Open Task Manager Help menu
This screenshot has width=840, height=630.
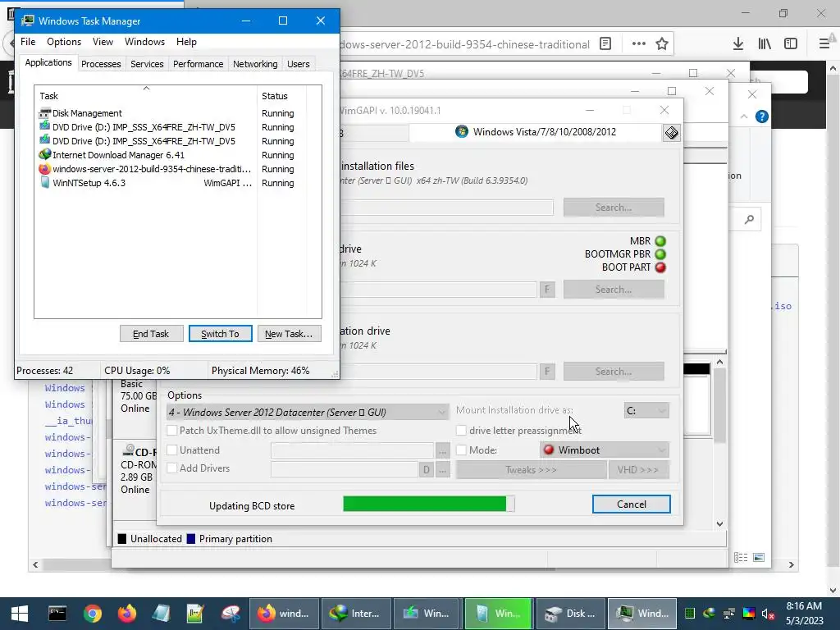tap(186, 42)
